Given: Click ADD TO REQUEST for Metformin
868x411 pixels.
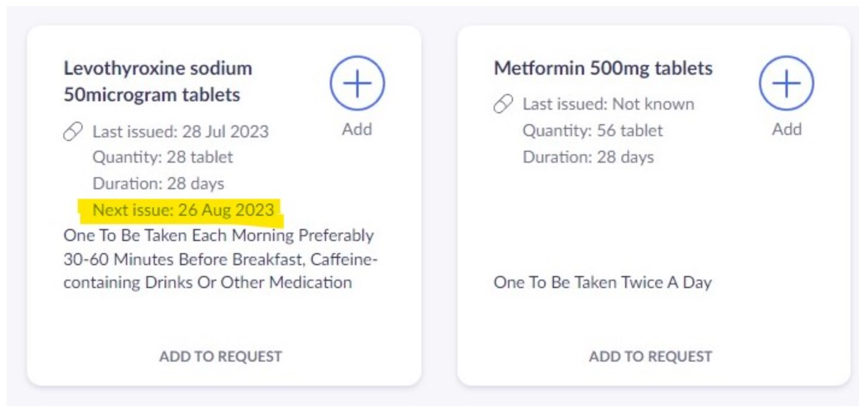Looking at the screenshot, I should click(x=650, y=356).
